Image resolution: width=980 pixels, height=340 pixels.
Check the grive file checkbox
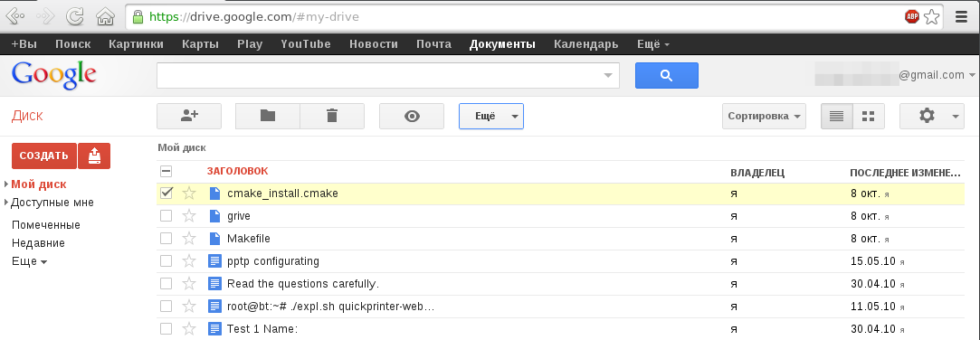coord(166,216)
